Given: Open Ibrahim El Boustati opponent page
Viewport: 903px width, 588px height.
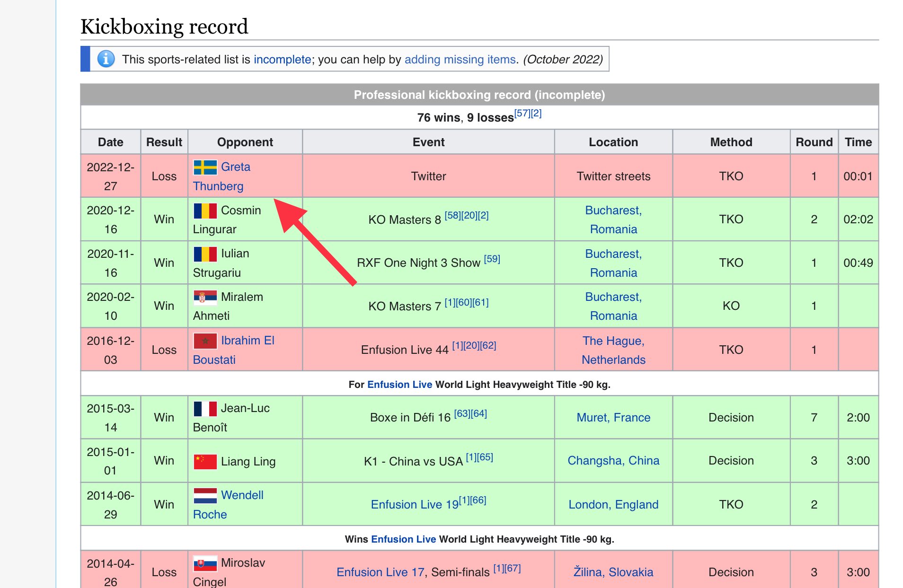Looking at the screenshot, I should tap(234, 350).
